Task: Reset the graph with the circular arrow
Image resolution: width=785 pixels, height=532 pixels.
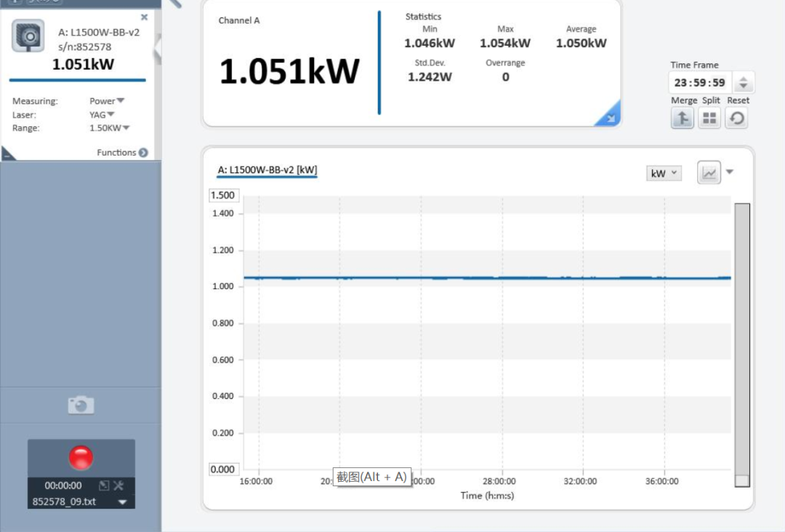Action: [736, 118]
